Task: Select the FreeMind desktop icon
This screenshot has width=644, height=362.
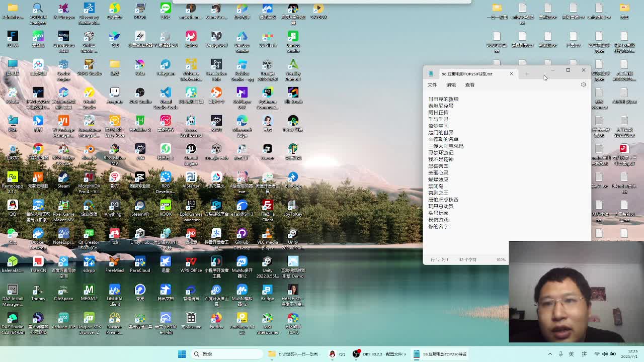Action: tap(114, 265)
